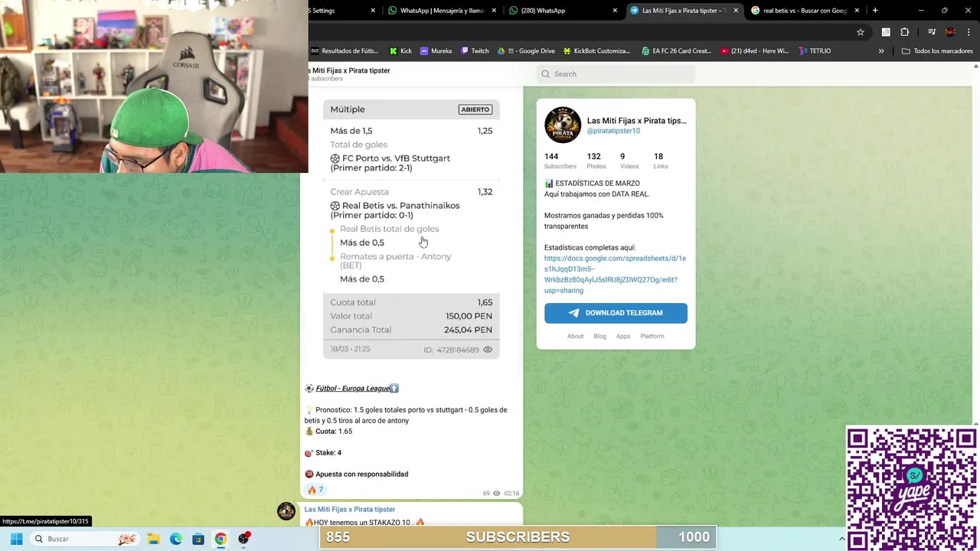Expand the hidden bookmarks chevron
Screen dimensions: 980x551
pyautogui.click(x=881, y=51)
